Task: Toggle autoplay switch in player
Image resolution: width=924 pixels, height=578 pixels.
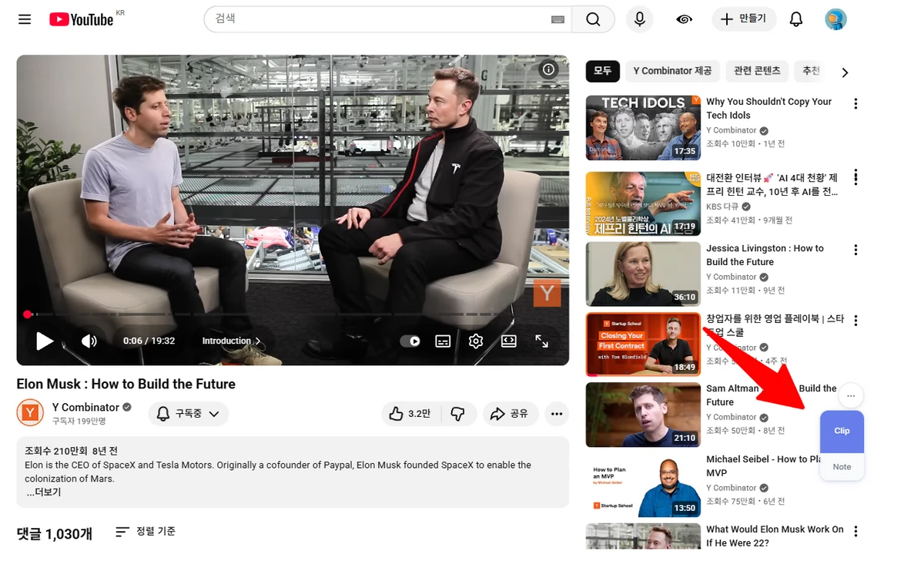Action: (x=410, y=341)
